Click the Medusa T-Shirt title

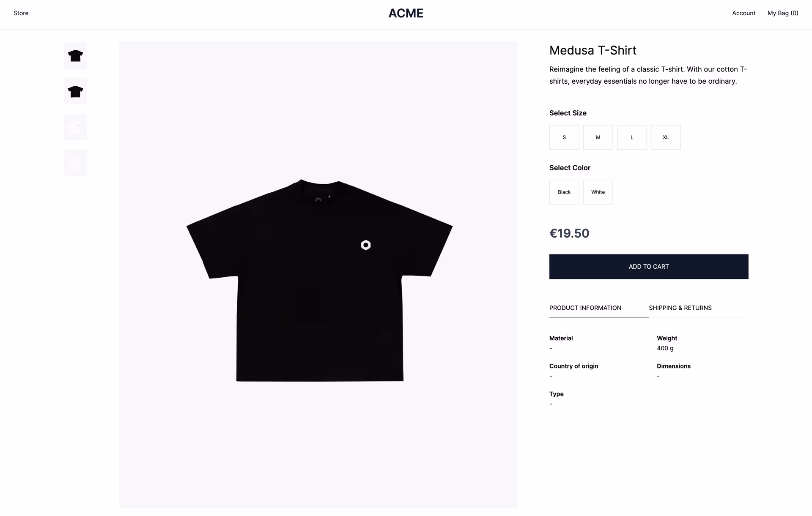point(593,50)
